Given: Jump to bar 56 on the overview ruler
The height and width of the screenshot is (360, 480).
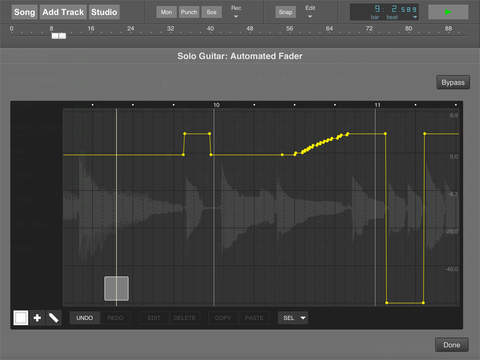Looking at the screenshot, I should pyautogui.click(x=290, y=29).
